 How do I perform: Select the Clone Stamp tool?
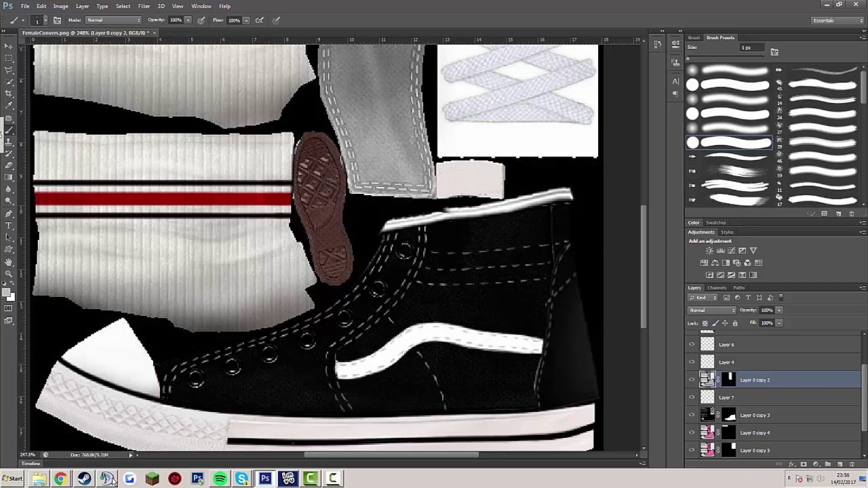[9, 142]
